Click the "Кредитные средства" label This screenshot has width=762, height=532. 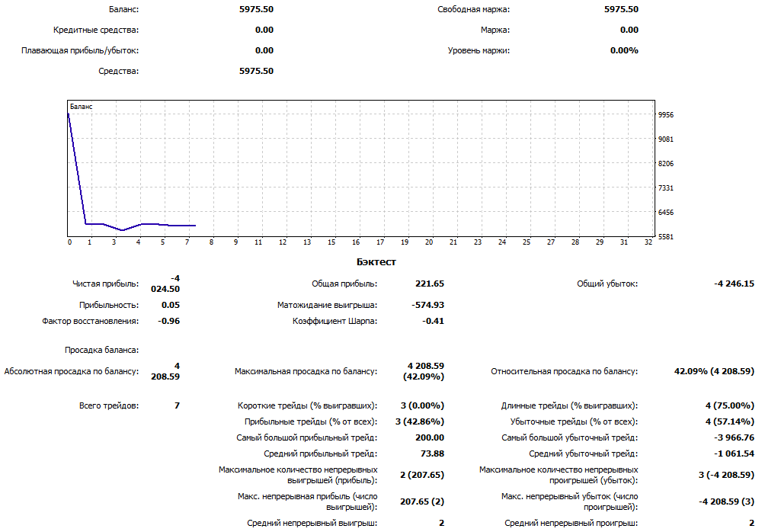[x=96, y=30]
